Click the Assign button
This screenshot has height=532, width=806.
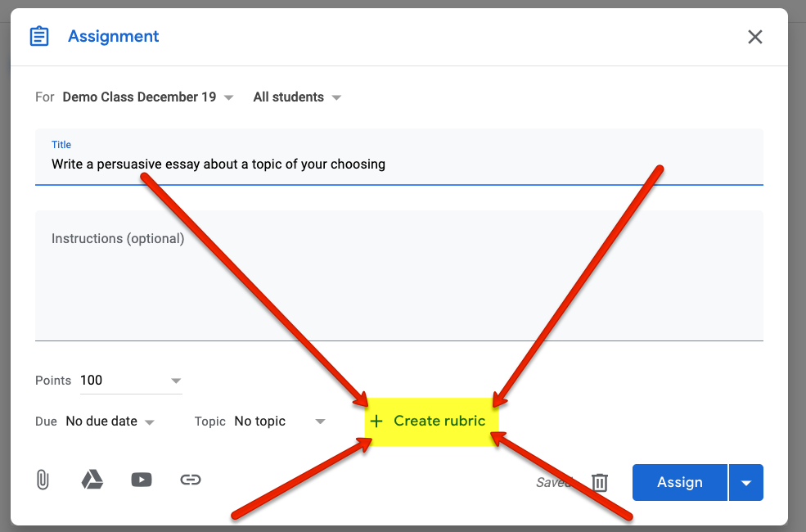[x=680, y=482]
